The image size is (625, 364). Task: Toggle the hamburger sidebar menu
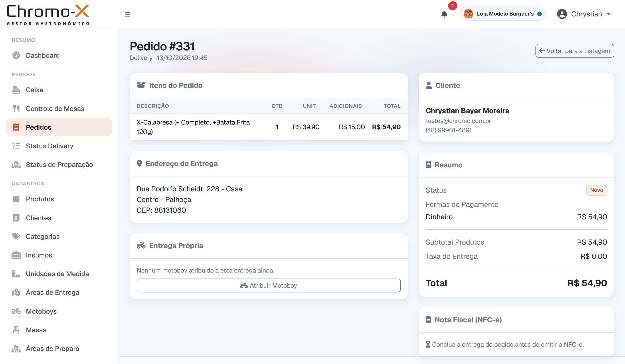[127, 14]
